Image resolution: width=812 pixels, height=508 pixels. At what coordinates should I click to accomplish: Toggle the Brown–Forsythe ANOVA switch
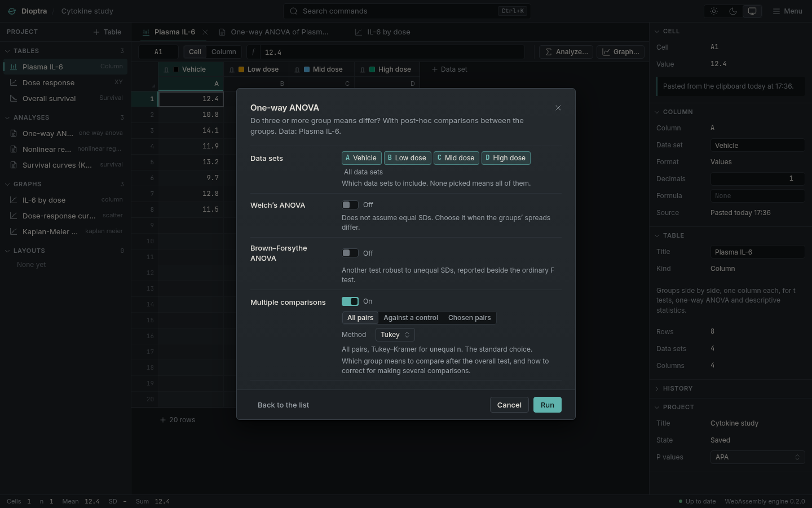coord(350,253)
